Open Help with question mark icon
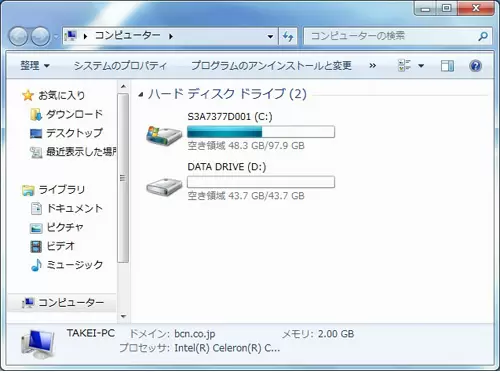 pyautogui.click(x=475, y=66)
